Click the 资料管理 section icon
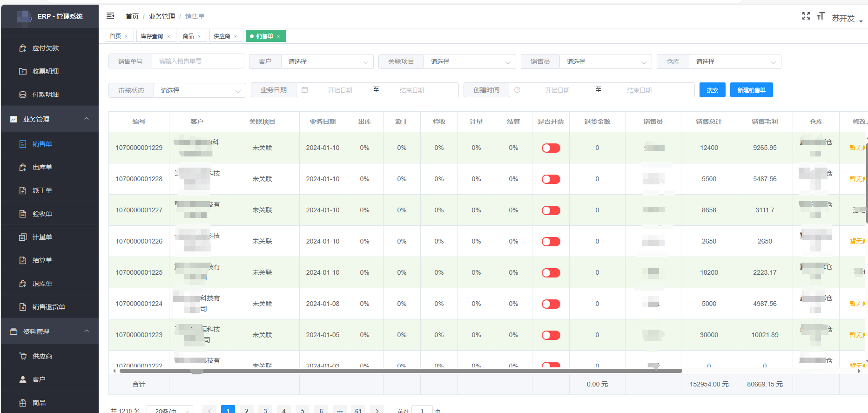Image resolution: width=868 pixels, height=413 pixels. [x=13, y=332]
